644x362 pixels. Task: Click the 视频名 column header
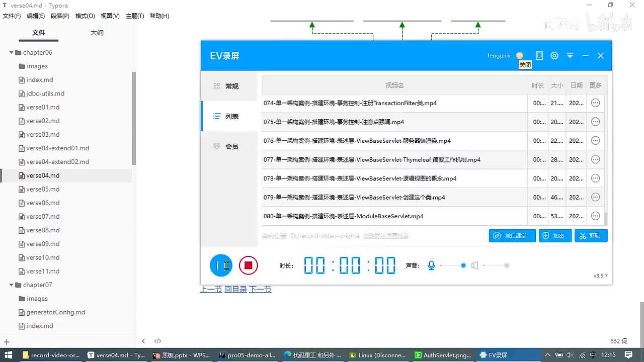(x=394, y=85)
